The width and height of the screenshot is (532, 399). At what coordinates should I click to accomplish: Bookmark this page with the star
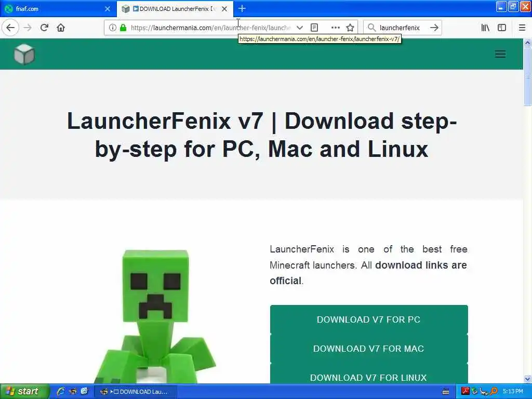pyautogui.click(x=350, y=28)
